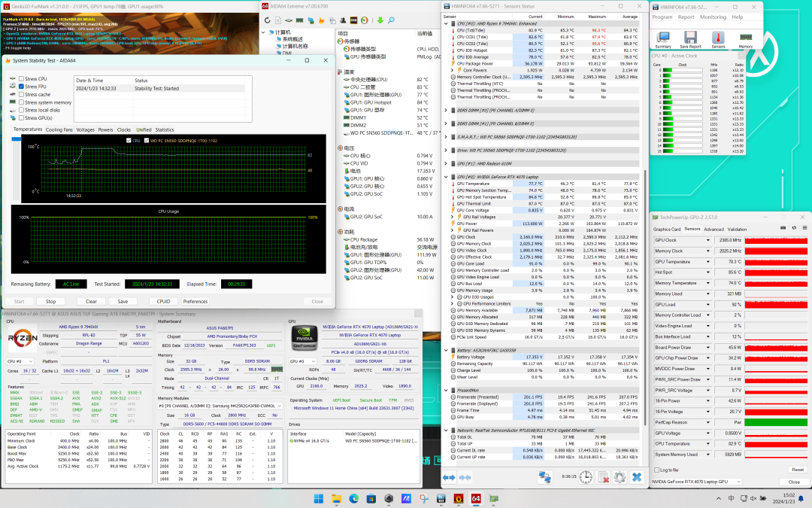The image size is (812, 508).
Task: Open the Memory icon in HWiNFO
Action: 745,37
